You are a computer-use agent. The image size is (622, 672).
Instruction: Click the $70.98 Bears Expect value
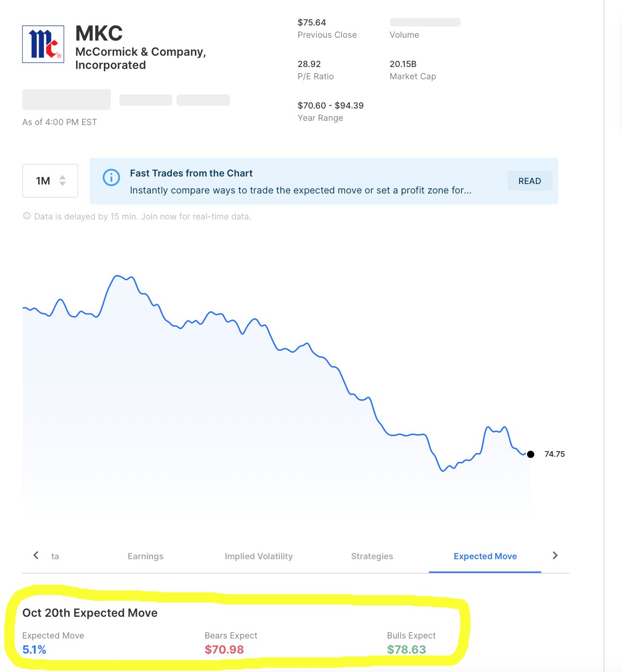[x=224, y=650]
